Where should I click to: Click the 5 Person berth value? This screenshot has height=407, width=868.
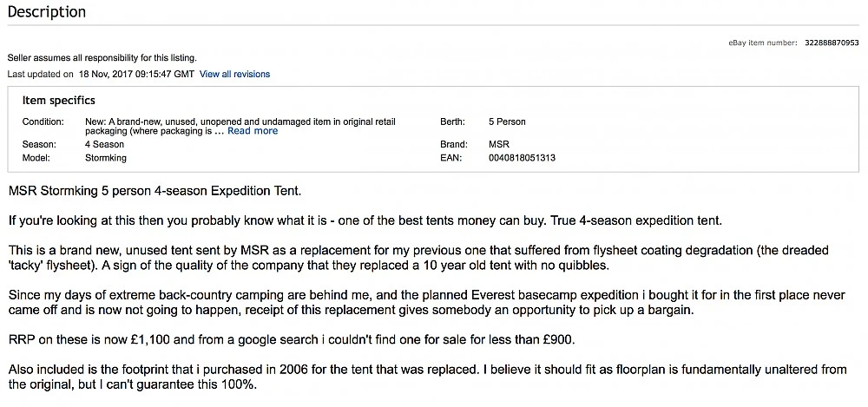pos(507,121)
